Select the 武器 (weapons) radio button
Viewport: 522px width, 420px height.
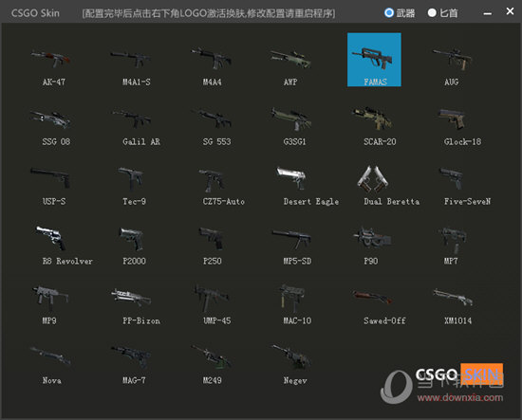pyautogui.click(x=389, y=12)
